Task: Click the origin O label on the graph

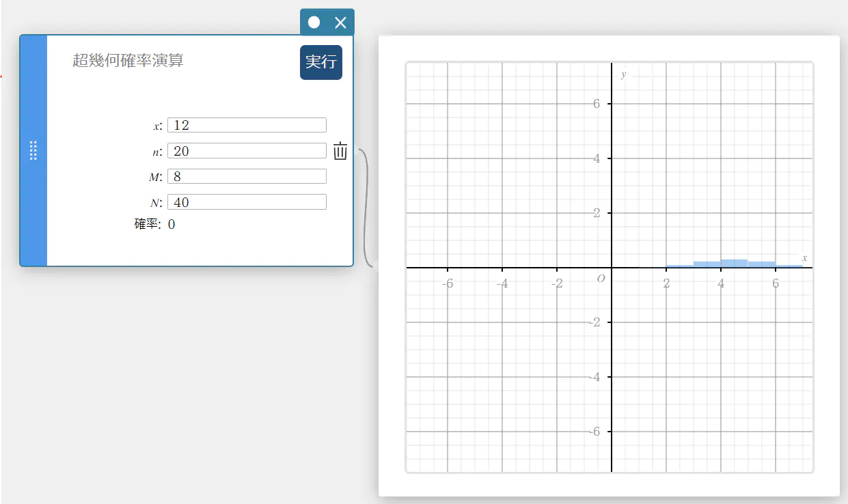Action: [601, 279]
